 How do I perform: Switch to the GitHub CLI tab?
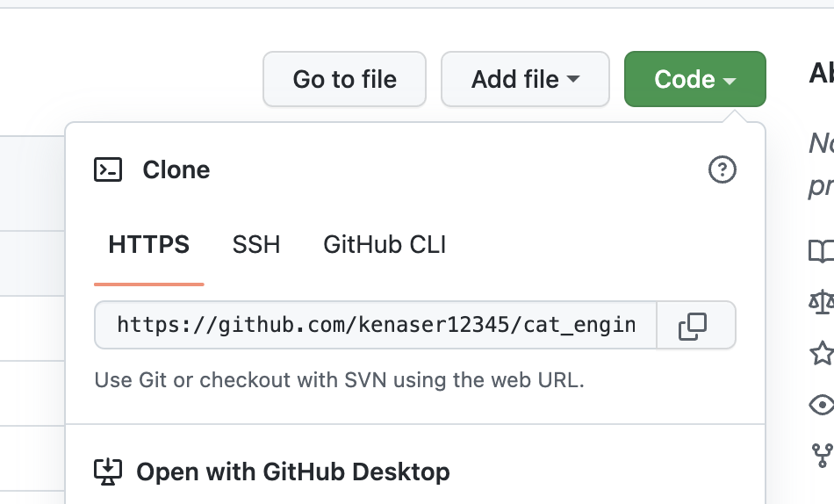(385, 244)
